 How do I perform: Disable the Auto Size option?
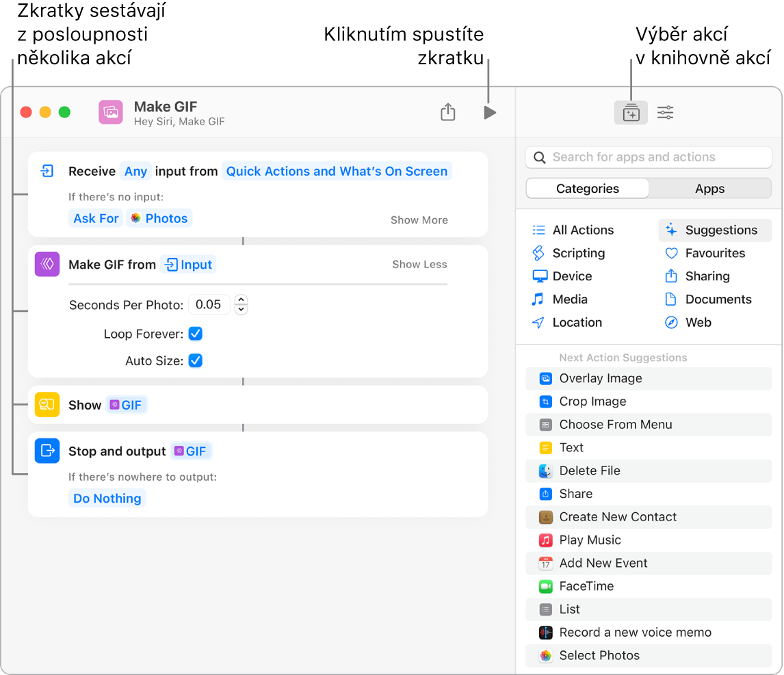(x=195, y=360)
